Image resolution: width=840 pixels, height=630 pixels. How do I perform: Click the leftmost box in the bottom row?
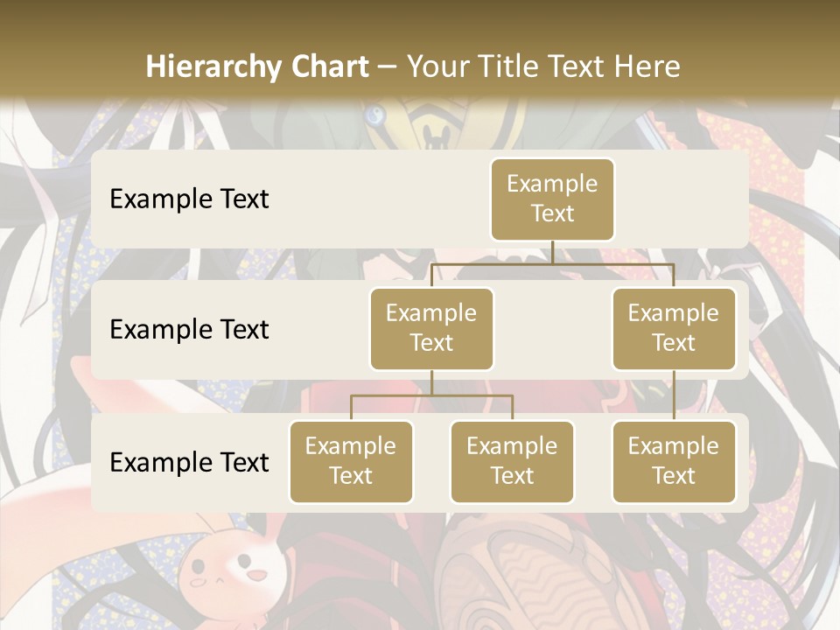pos(351,461)
